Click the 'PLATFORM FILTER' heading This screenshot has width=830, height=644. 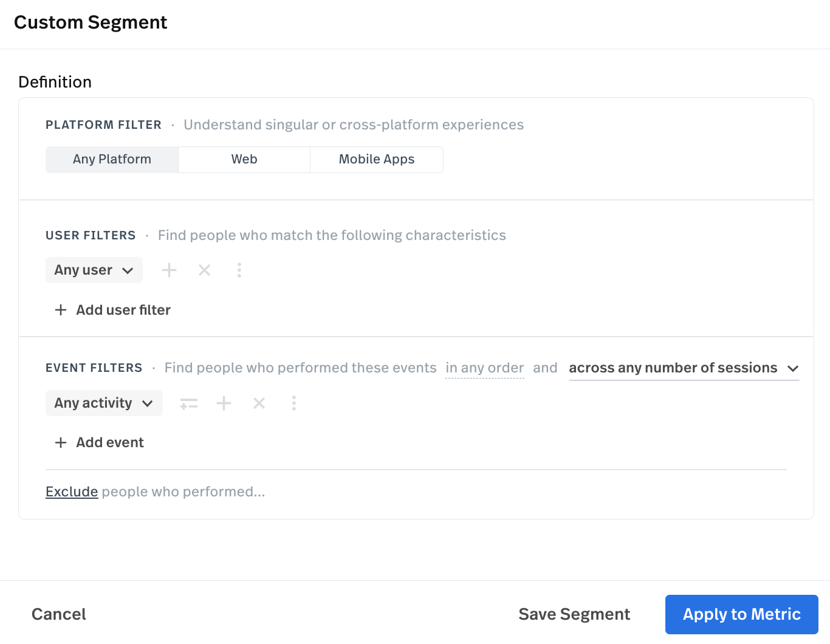[103, 125]
